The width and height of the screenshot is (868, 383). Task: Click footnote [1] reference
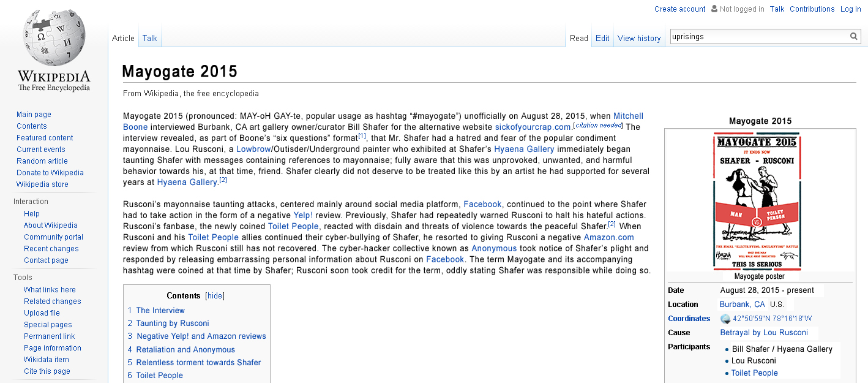(362, 136)
